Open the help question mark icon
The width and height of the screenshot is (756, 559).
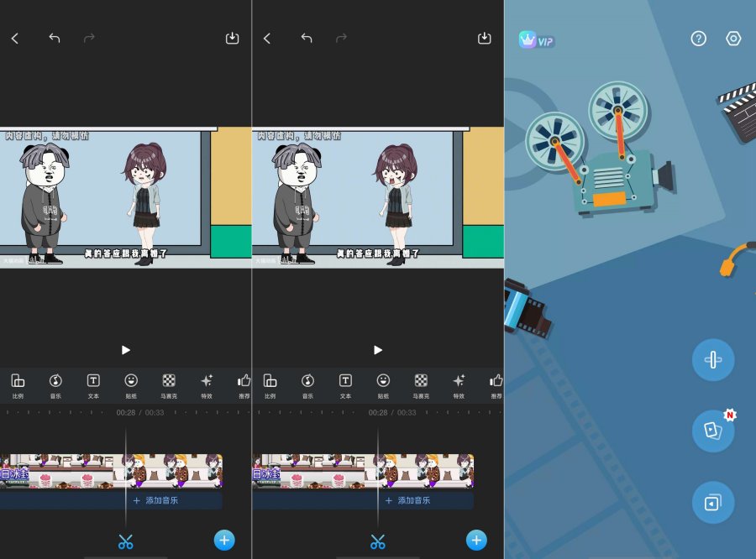[698, 39]
